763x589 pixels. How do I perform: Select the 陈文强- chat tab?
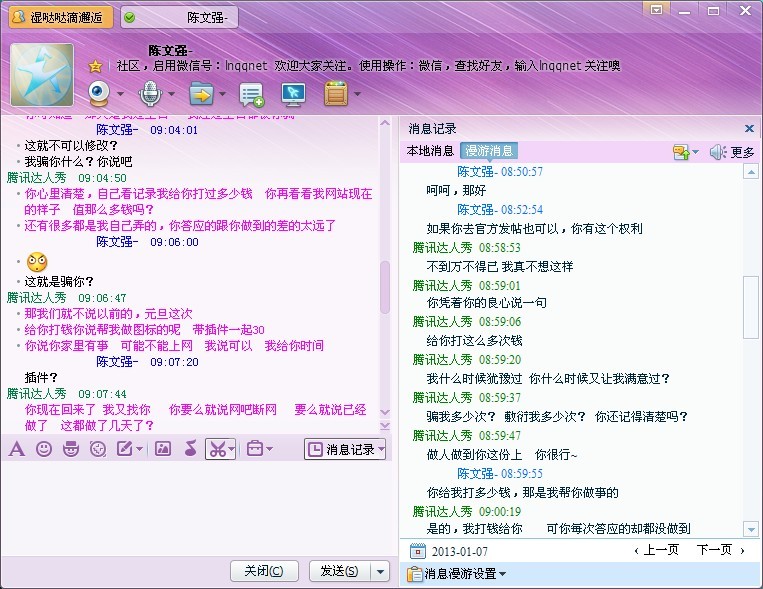click(179, 18)
